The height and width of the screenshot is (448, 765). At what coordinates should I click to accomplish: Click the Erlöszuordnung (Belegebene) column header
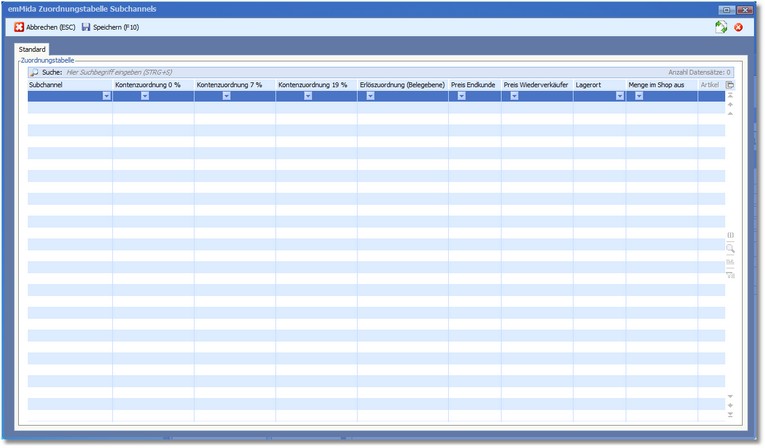tap(402, 85)
